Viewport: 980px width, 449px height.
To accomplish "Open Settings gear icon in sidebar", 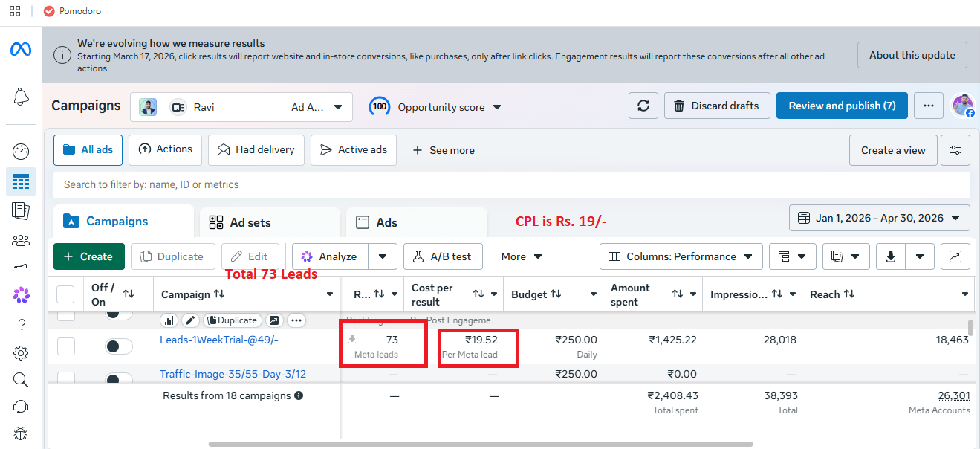I will click(21, 352).
